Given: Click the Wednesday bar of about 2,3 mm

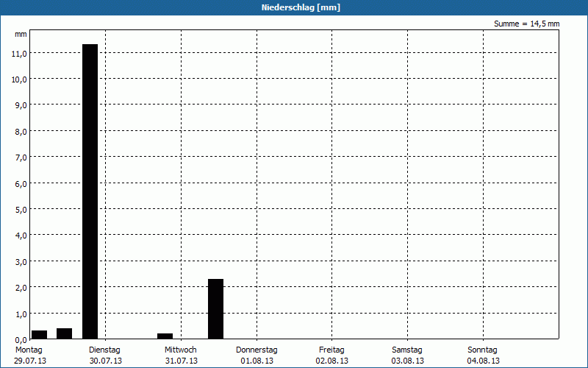Looking at the screenshot, I should [215, 308].
